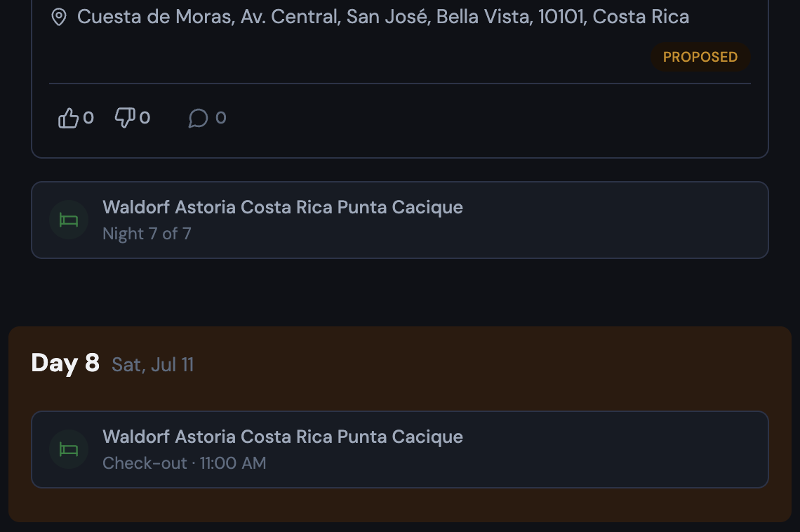800x532 pixels.
Task: Click the comment count next to the speech bubble
Action: (221, 117)
